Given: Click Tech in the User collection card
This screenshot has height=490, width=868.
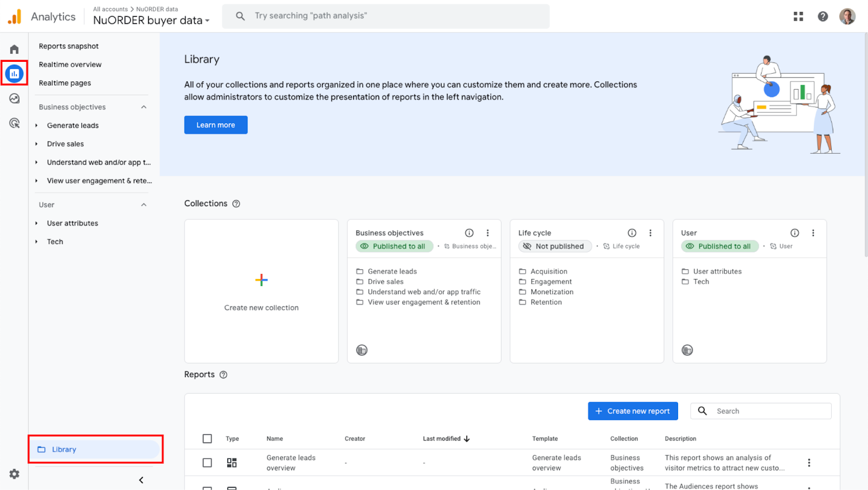Looking at the screenshot, I should (x=701, y=282).
